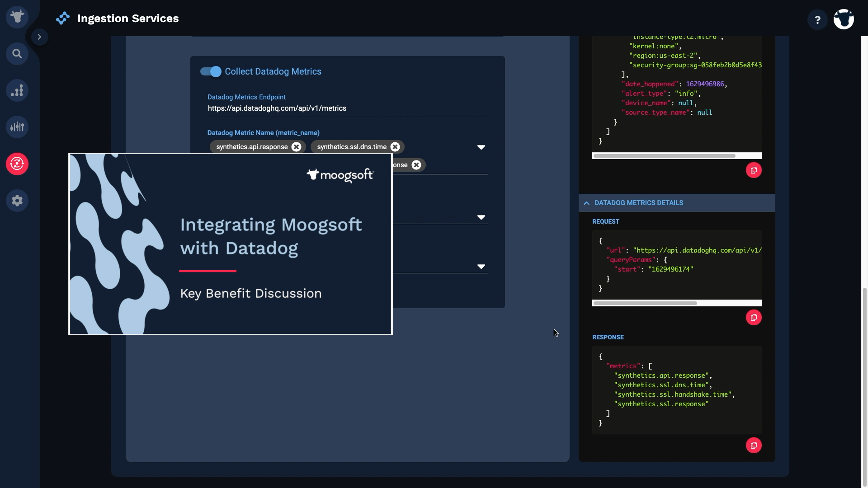Viewport: 868px width, 488px height.
Task: Edit the Datadog Metrics Endpoint field
Action: click(347, 108)
